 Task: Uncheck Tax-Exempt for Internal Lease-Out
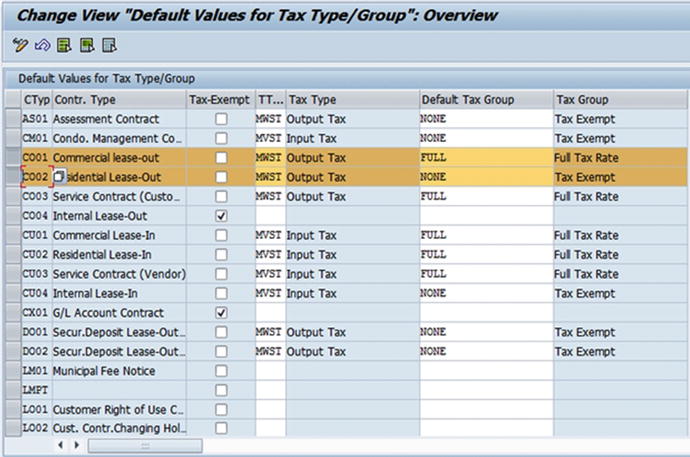coord(221,216)
